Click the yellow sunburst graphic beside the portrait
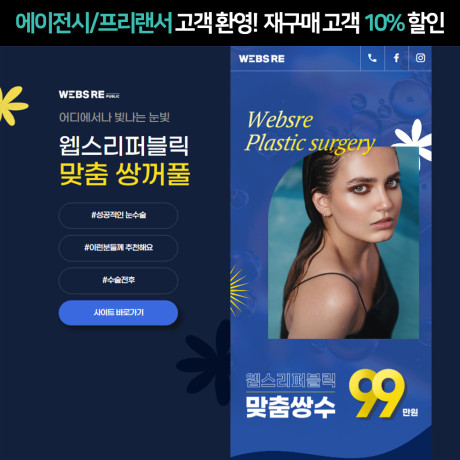Viewport: 460px width, 460px height. [239, 290]
